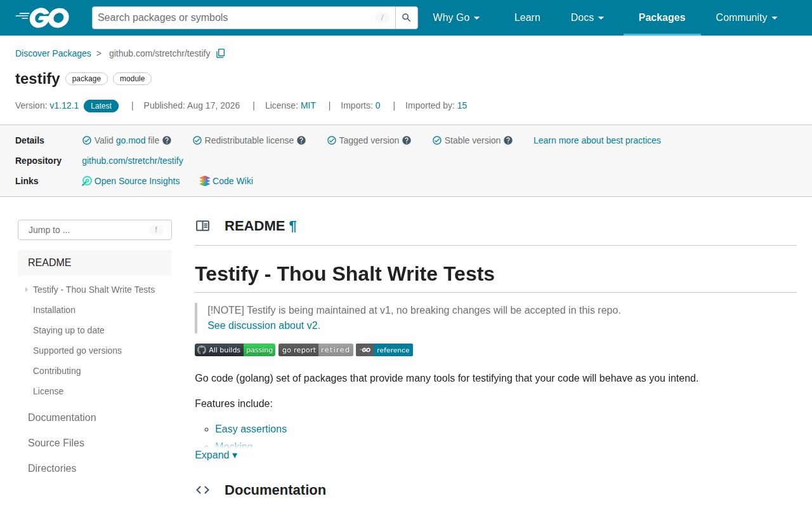This screenshot has width=812, height=508.
Task: Open See discussion about v2 link
Action: [x=263, y=326]
